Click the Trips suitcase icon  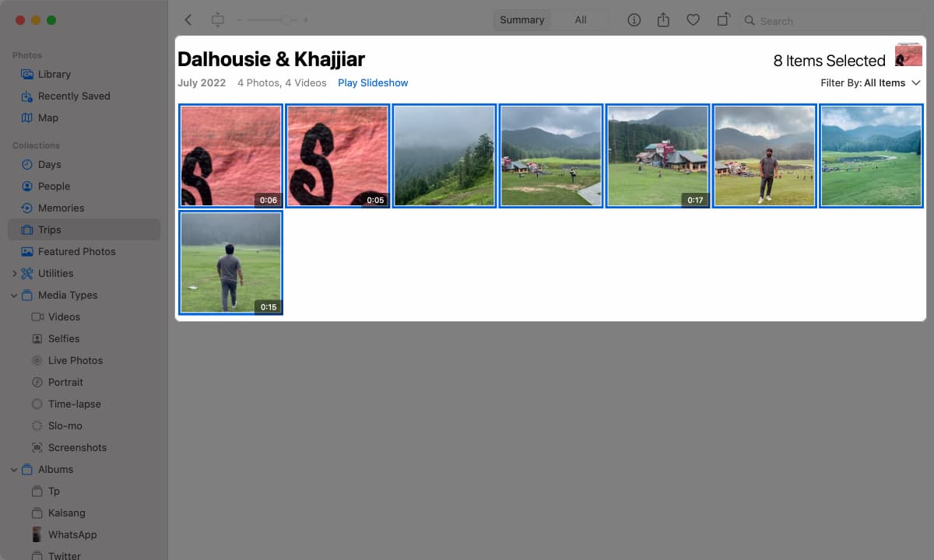27,230
